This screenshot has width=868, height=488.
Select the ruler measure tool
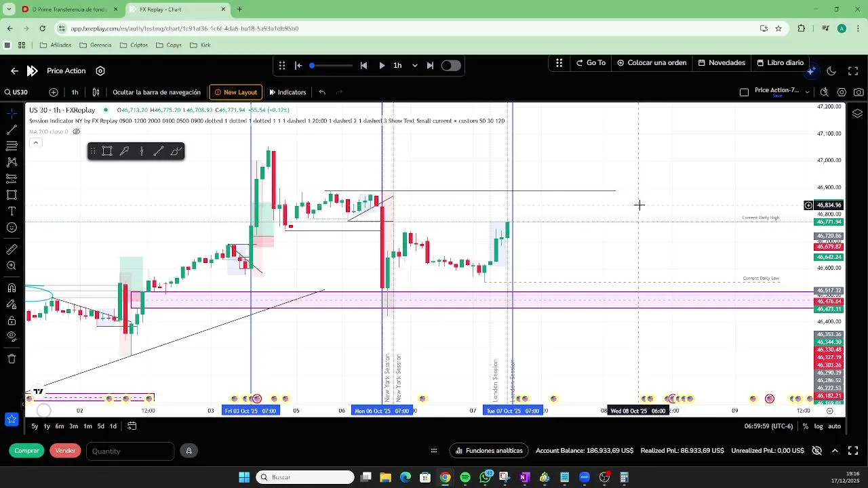pyautogui.click(x=12, y=249)
